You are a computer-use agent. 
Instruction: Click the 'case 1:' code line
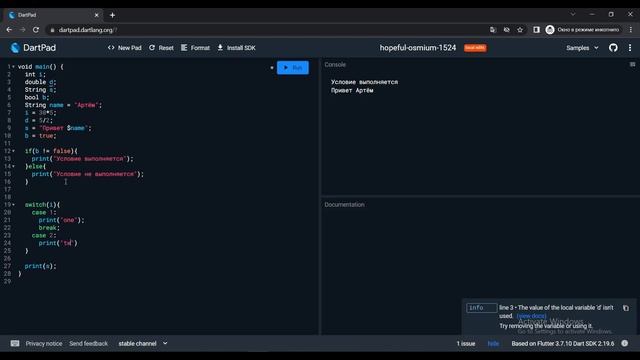[x=44, y=213]
